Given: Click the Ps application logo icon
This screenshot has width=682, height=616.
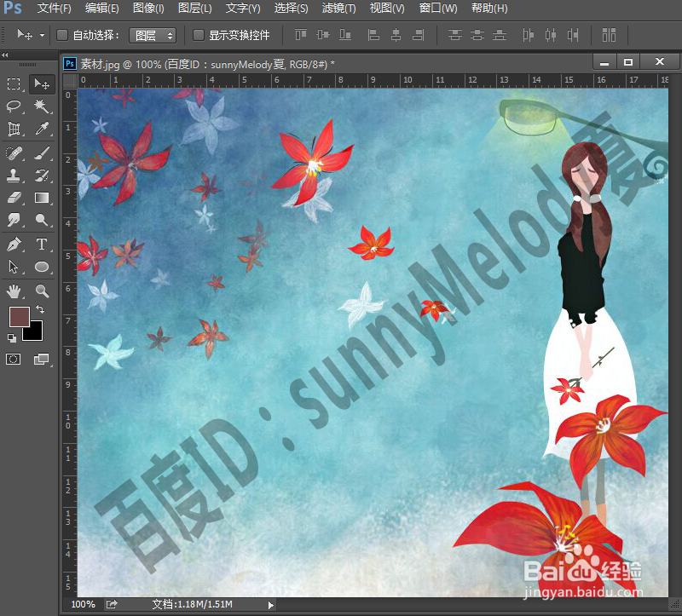Looking at the screenshot, I should (x=13, y=8).
